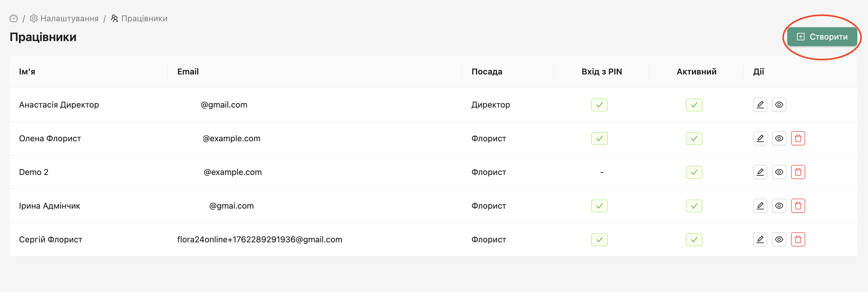This screenshot has width=868, height=292.
Task: Click the Посада column header
Action: [x=487, y=72]
